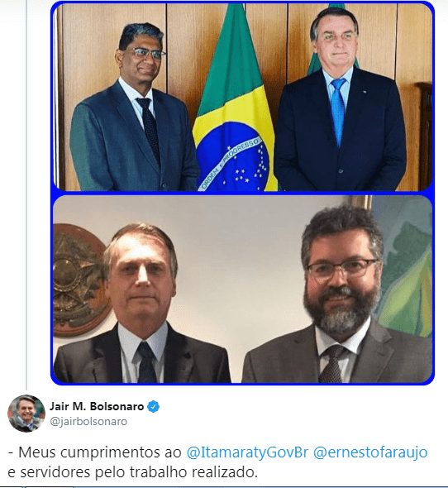Open the top photo with the Brazilian flag
The height and width of the screenshot is (488, 448).
242,97
